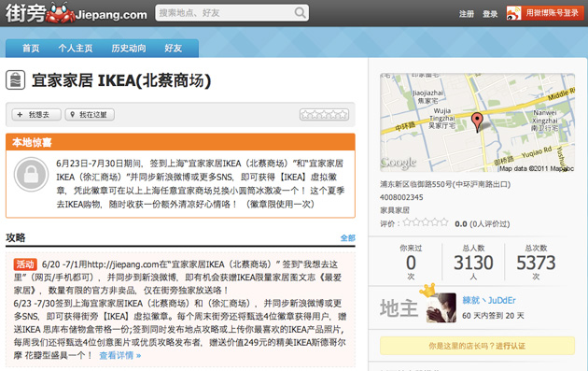
Task: Log in with 用微博账号登录 button
Action: pyautogui.click(x=545, y=13)
